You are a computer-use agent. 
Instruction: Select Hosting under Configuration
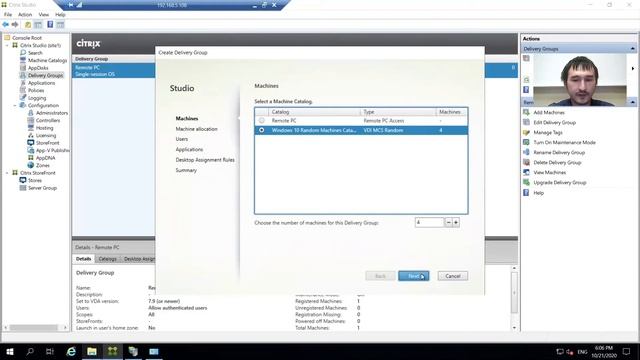tap(44, 128)
